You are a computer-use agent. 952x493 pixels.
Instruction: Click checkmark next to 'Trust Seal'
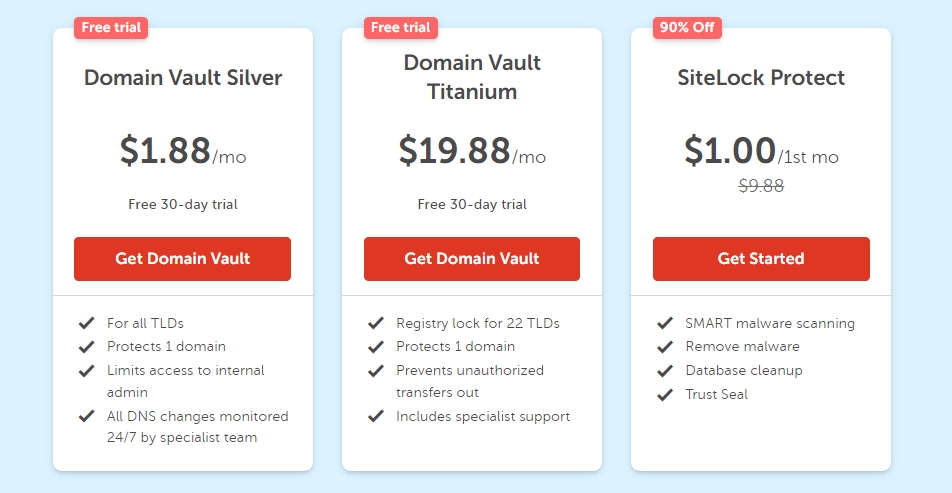point(665,395)
